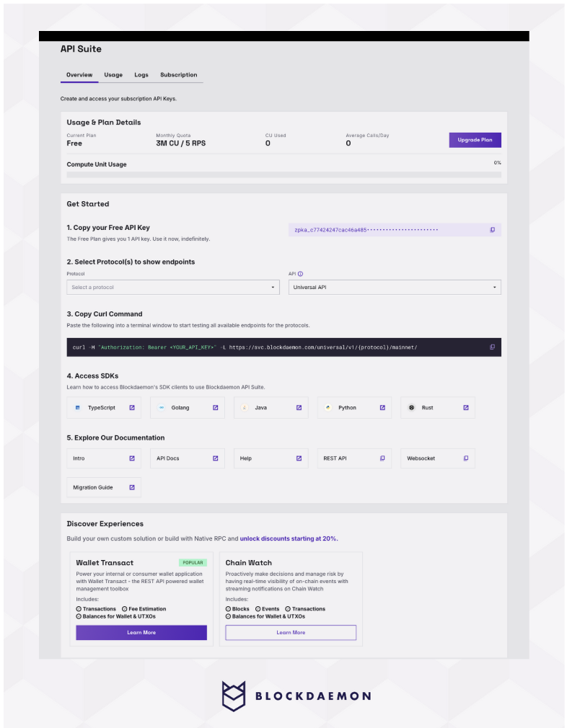Open the Rust SDK card
This screenshot has width=567, height=728.
pyautogui.click(x=438, y=408)
